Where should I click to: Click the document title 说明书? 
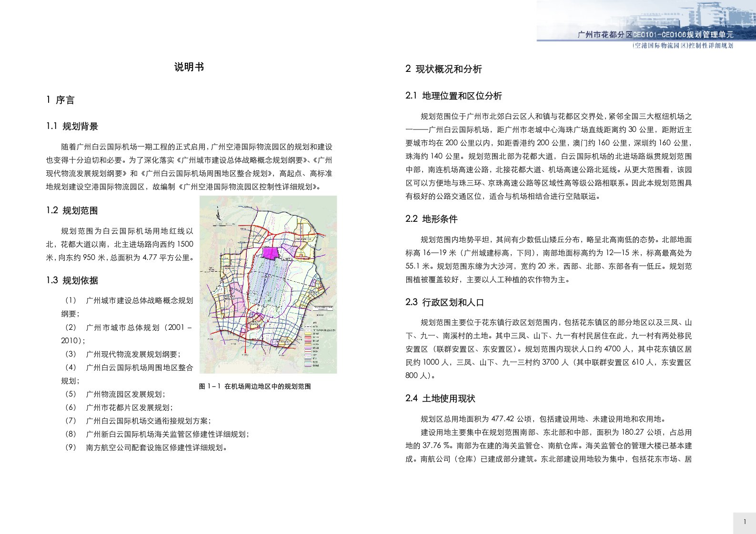[x=189, y=67]
